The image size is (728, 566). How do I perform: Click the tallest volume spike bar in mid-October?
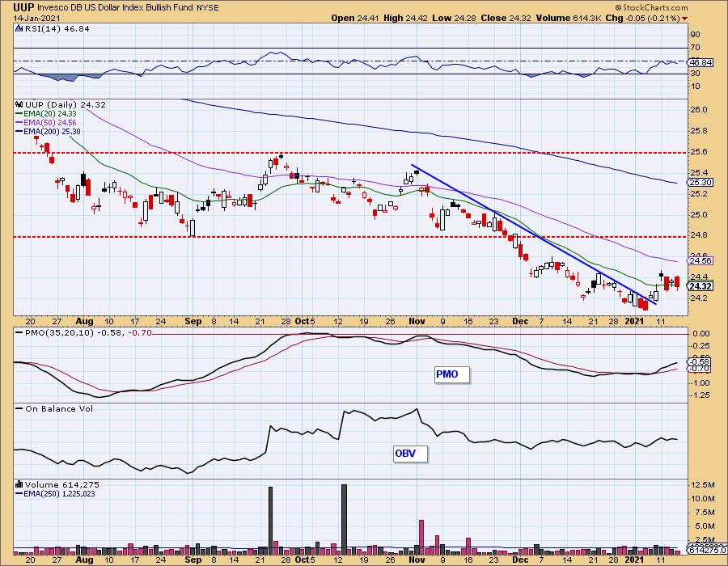click(x=344, y=520)
